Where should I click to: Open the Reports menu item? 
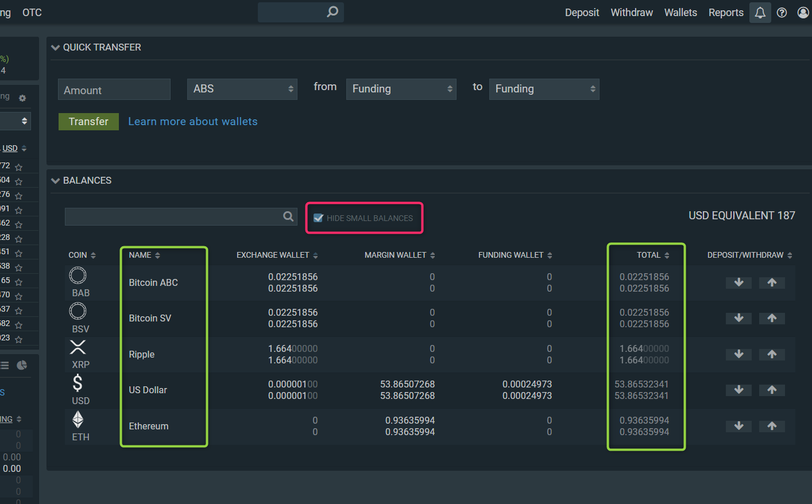[x=725, y=12]
